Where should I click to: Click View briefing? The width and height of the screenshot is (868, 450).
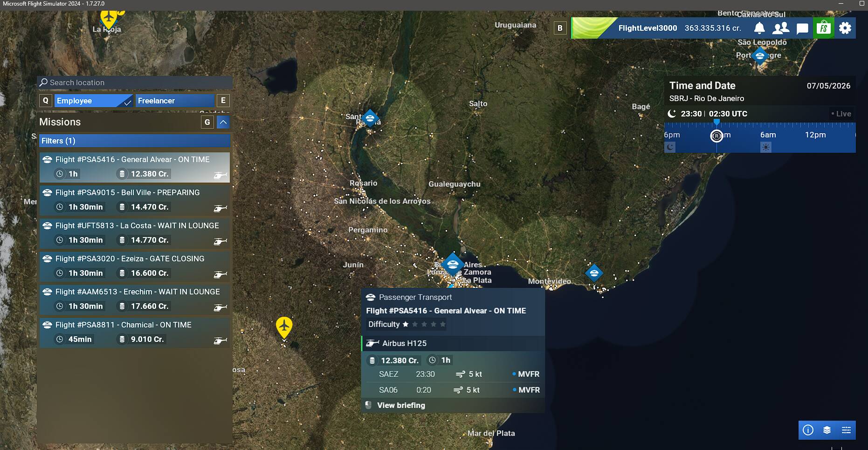click(x=401, y=405)
